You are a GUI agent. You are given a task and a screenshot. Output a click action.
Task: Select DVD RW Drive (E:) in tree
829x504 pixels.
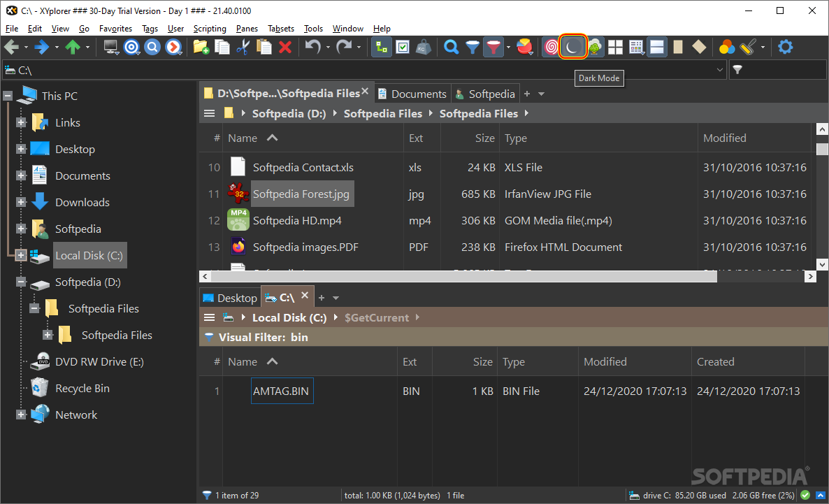(x=99, y=361)
